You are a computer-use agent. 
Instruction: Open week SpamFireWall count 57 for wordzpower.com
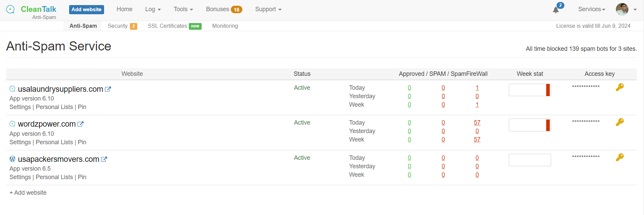477,139
